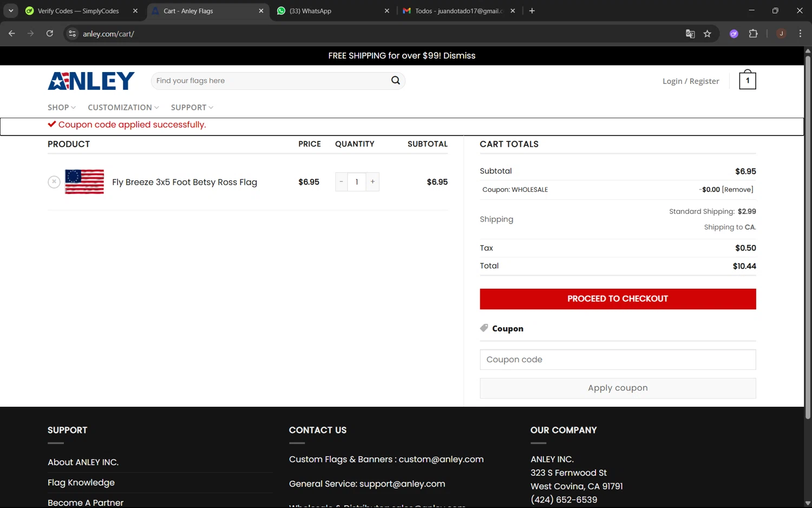812x508 pixels.
Task: Dismiss the free shipping banner
Action: click(x=459, y=56)
